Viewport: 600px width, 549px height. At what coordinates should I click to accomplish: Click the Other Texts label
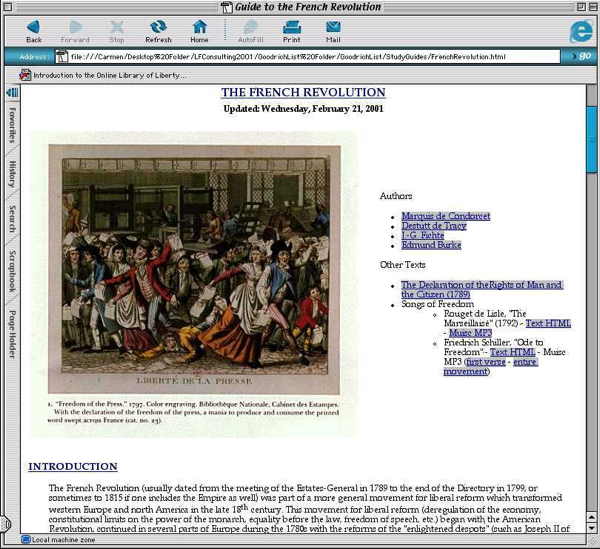point(403,265)
